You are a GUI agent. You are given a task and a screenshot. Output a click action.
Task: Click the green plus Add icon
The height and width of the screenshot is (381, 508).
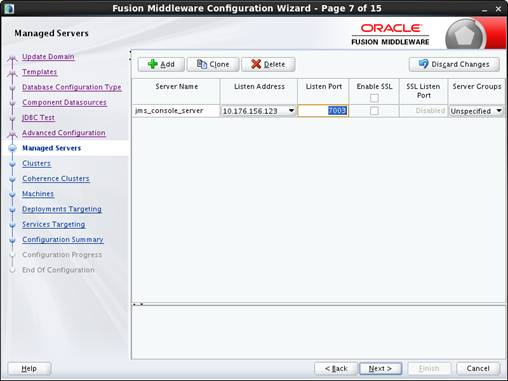pyautogui.click(x=153, y=64)
